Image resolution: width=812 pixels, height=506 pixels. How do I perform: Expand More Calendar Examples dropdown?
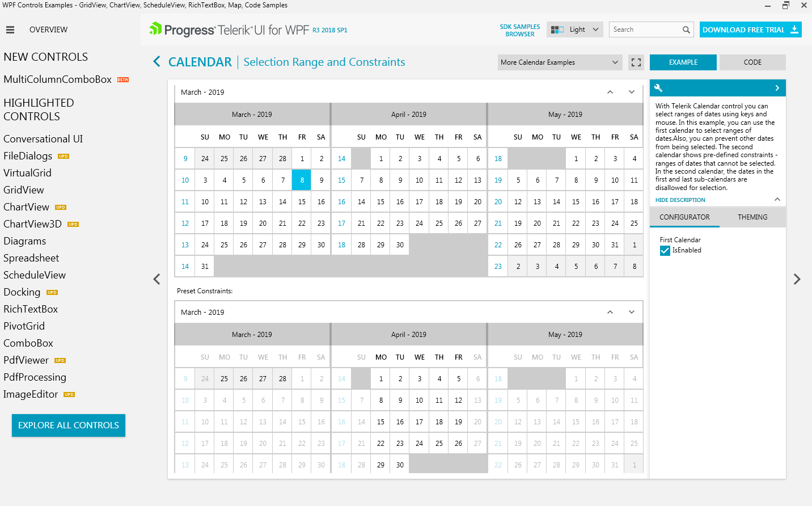(559, 62)
